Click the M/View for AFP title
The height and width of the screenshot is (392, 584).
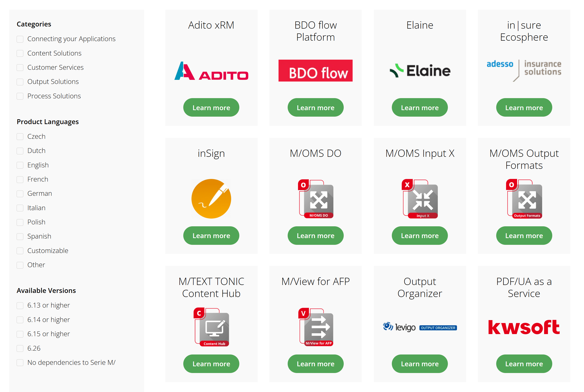click(316, 282)
